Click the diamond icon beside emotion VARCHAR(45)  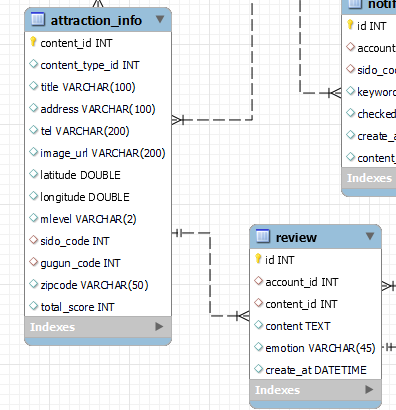click(x=258, y=347)
